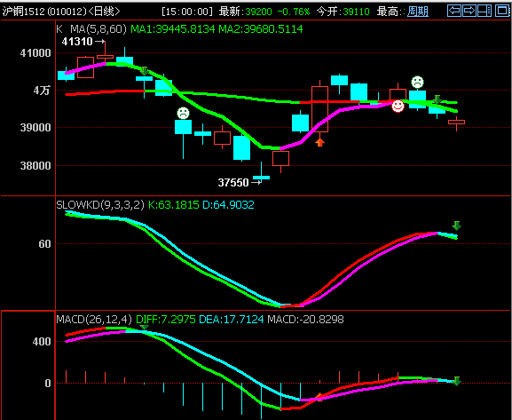Click the full window layout icon

[502, 11]
